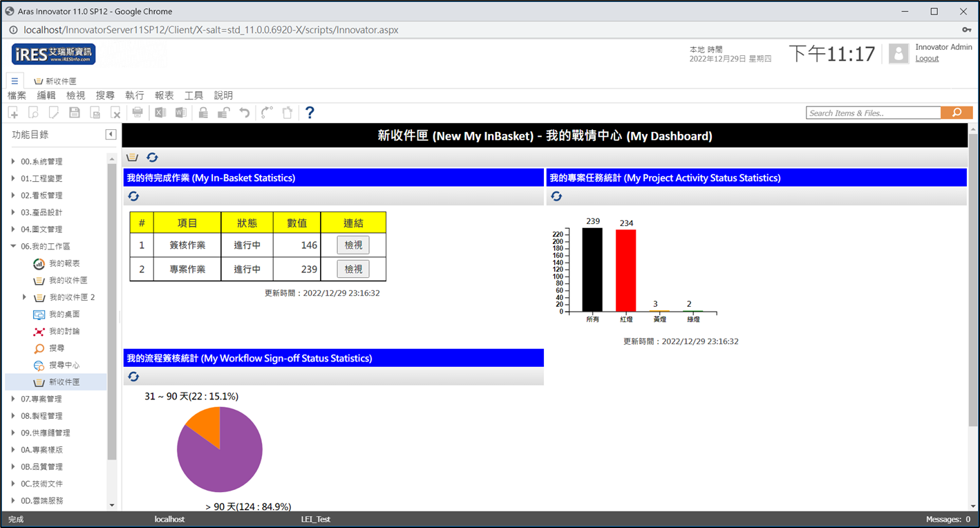Expand the 00.系統管理 tree node

13,161
